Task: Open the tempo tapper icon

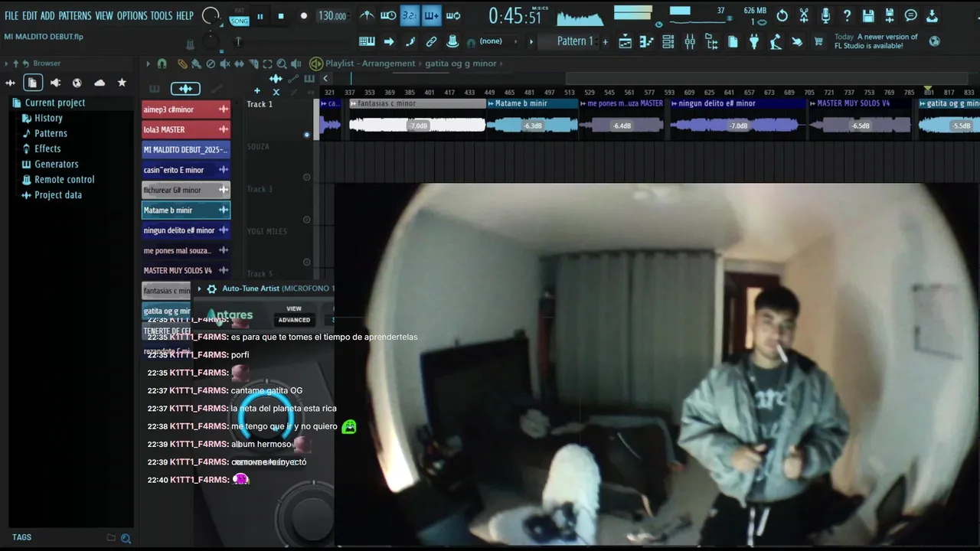Action: pyautogui.click(x=776, y=42)
